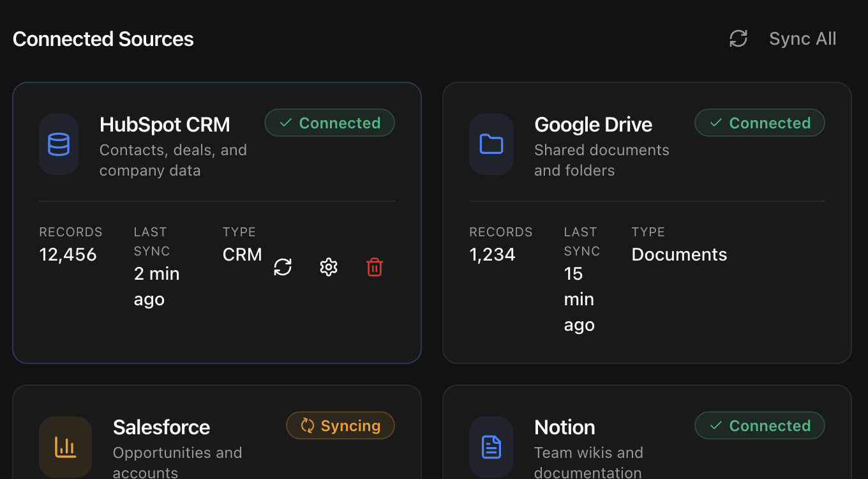Click the Connected Sources heading
868x479 pixels.
coord(103,38)
